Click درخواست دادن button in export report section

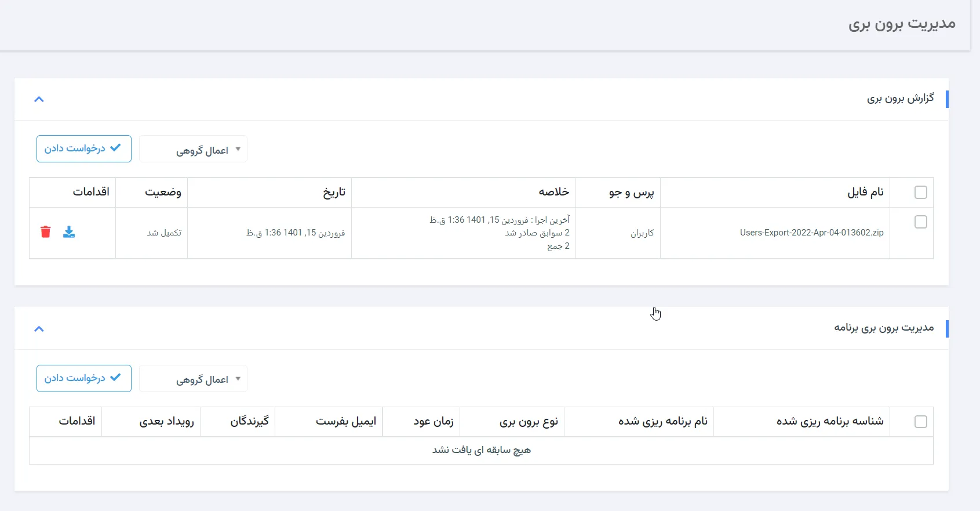click(x=84, y=148)
